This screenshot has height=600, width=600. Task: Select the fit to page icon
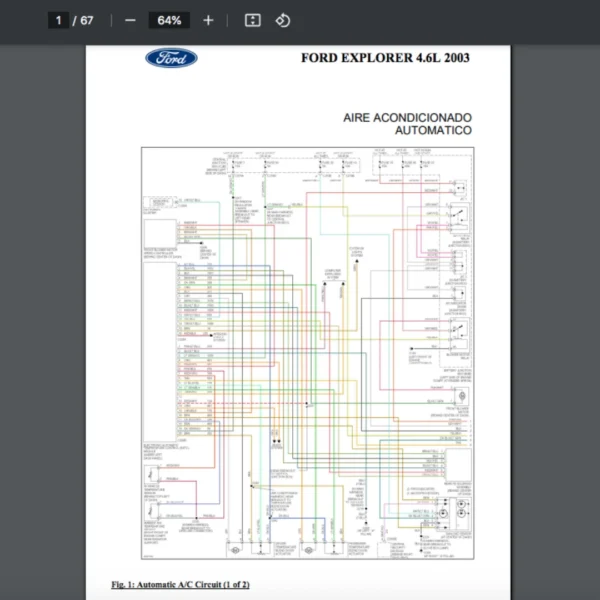pos(253,20)
